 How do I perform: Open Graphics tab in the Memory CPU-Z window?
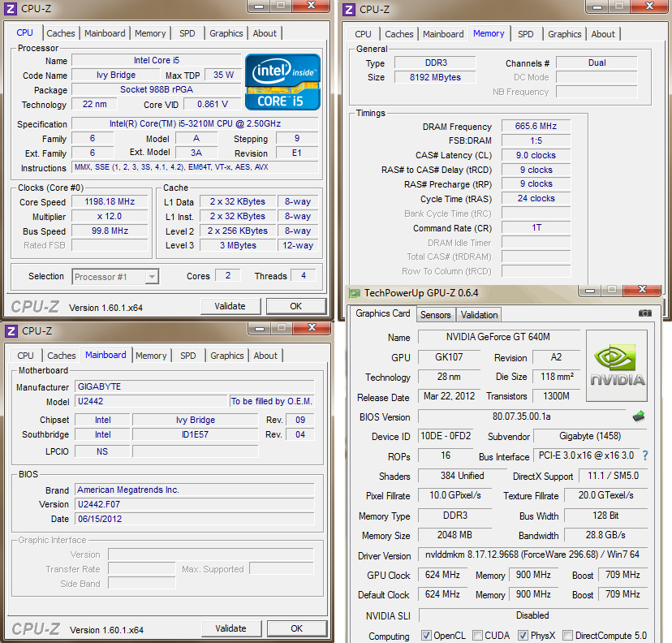tap(564, 34)
